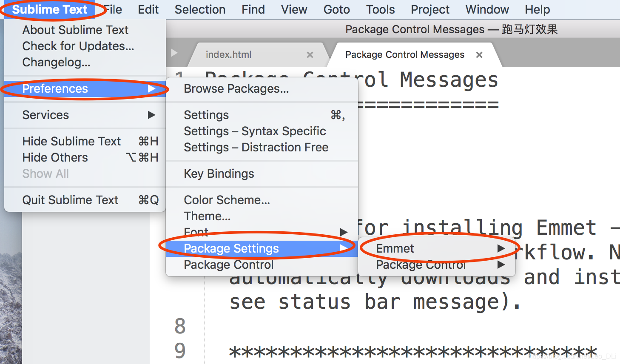Choose Color Scheme...
This screenshot has height=364, width=620.
pos(262,200)
